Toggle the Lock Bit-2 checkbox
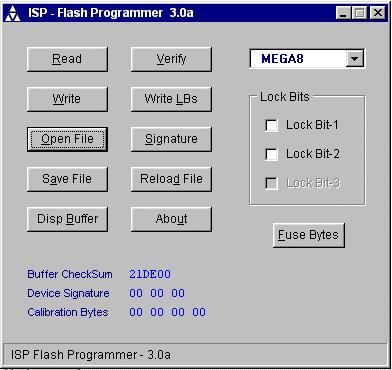Screen dimensions: 392x370 click(x=271, y=154)
